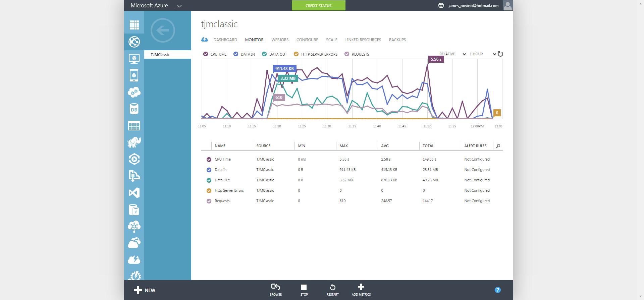Click CPU Time 'Not Configured' alert cell

477,160
